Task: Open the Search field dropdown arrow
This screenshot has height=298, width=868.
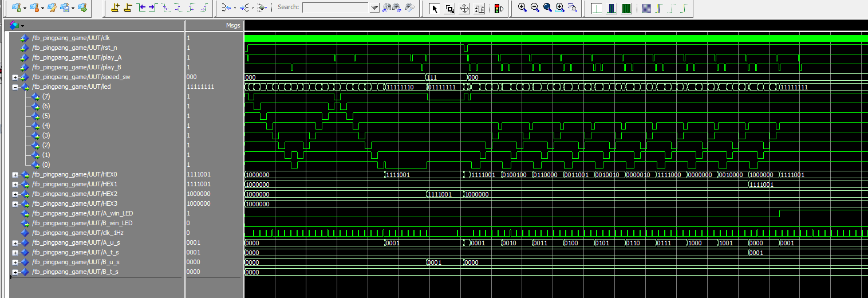Action: [x=374, y=8]
